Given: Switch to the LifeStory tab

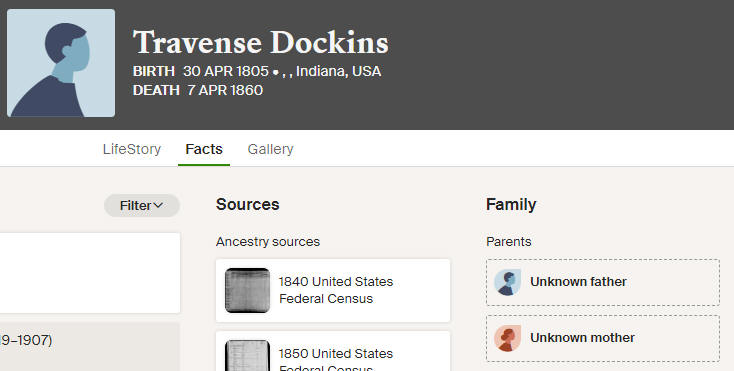Looking at the screenshot, I should (x=132, y=149).
